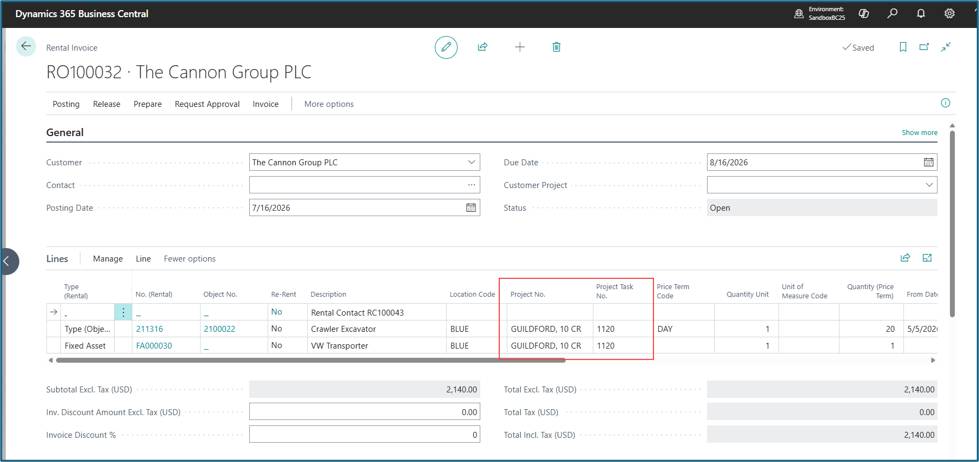The image size is (979, 462).
Task: Bookmark this page icon
Action: [903, 47]
